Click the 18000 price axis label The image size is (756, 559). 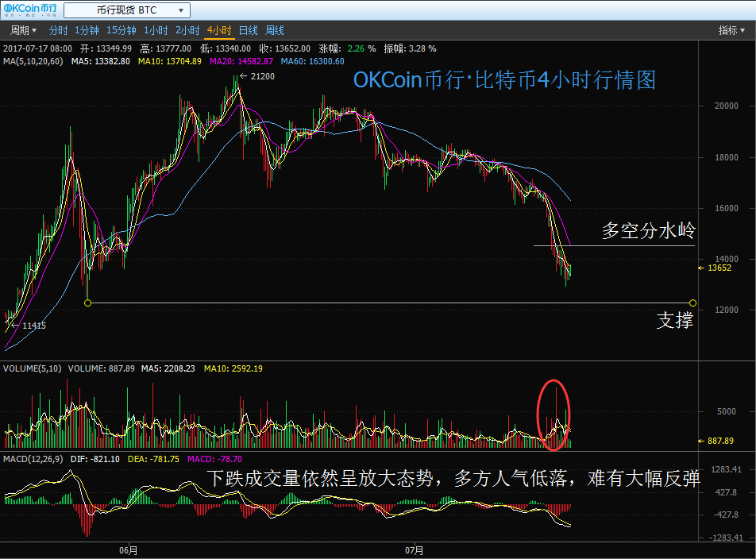726,157
